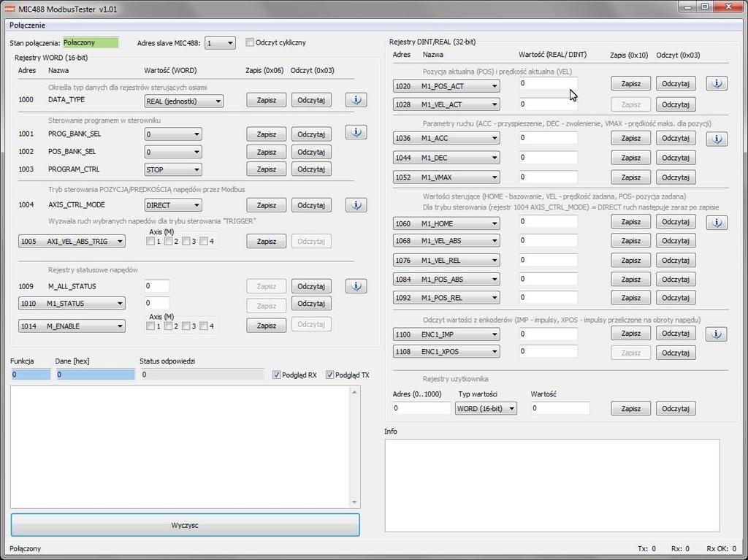Check Axis 1 in M_ENABLE row
Image resolution: width=748 pixels, height=560 pixels.
[x=150, y=326]
